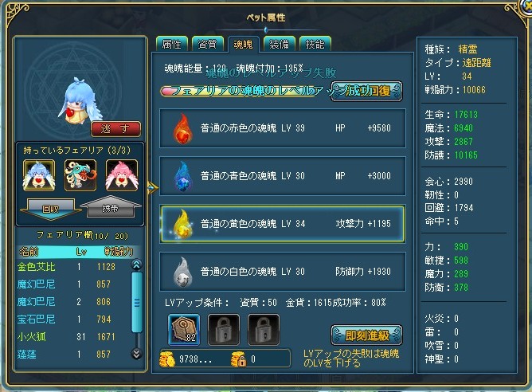Screen dimensions: 532x392
Task: Switch to the 技能 tab
Action: [x=315, y=44]
